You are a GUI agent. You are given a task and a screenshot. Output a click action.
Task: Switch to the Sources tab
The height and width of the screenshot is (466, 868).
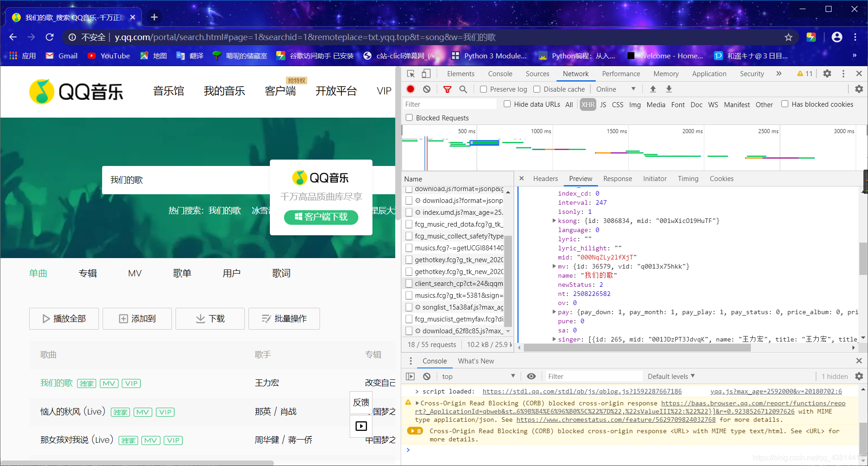pyautogui.click(x=537, y=74)
